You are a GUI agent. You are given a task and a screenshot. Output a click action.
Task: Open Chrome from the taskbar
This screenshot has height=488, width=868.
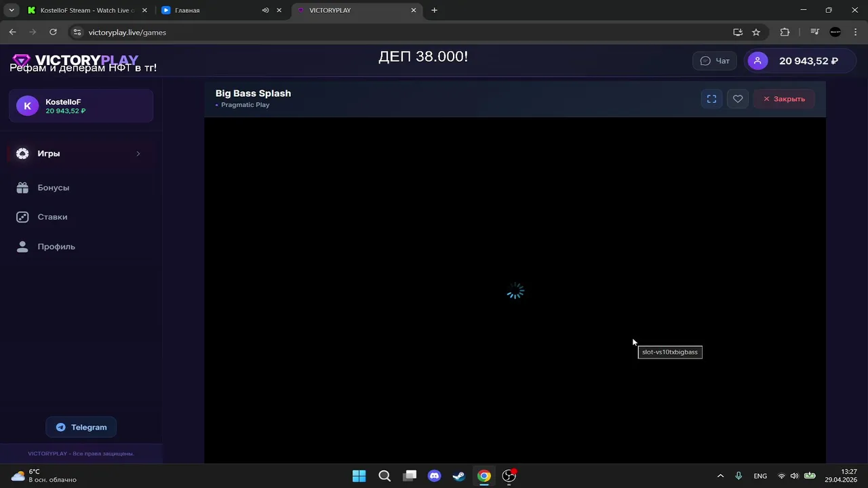[x=484, y=476]
